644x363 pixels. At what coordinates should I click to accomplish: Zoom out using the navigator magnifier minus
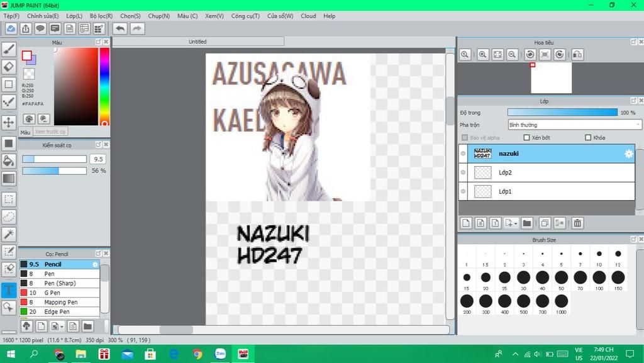[512, 54]
